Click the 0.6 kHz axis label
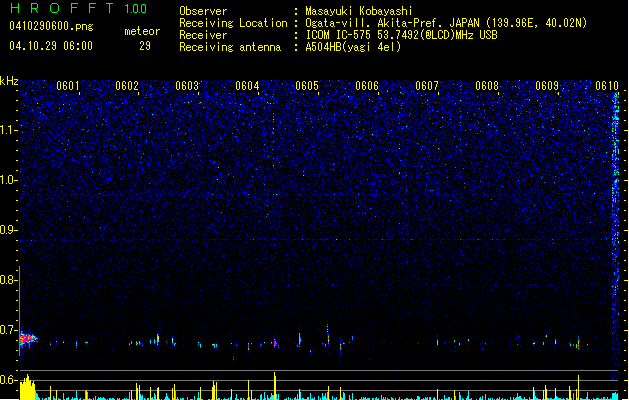This screenshot has width=629, height=400. tap(8, 380)
